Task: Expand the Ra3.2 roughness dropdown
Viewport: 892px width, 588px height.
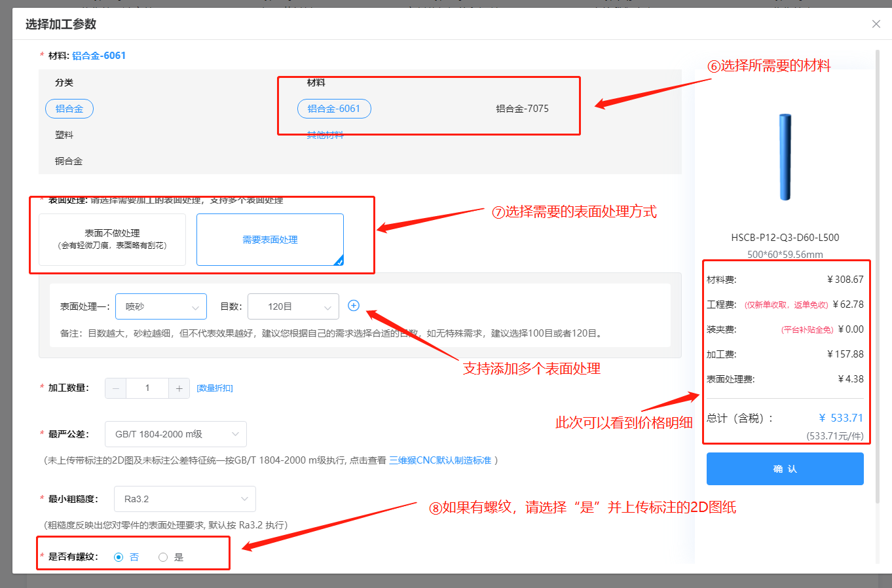Action: click(x=185, y=499)
